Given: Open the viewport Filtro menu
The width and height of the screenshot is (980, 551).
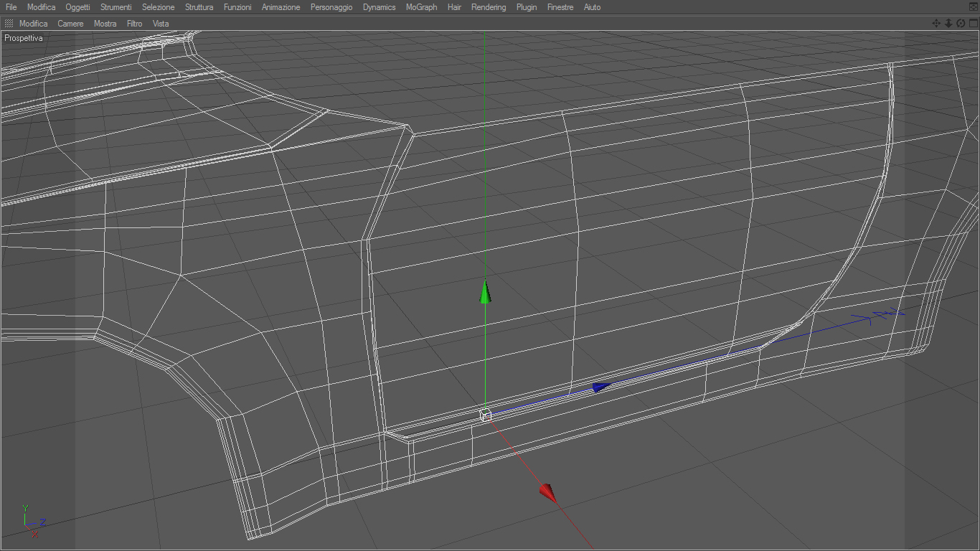Looking at the screenshot, I should [x=135, y=24].
